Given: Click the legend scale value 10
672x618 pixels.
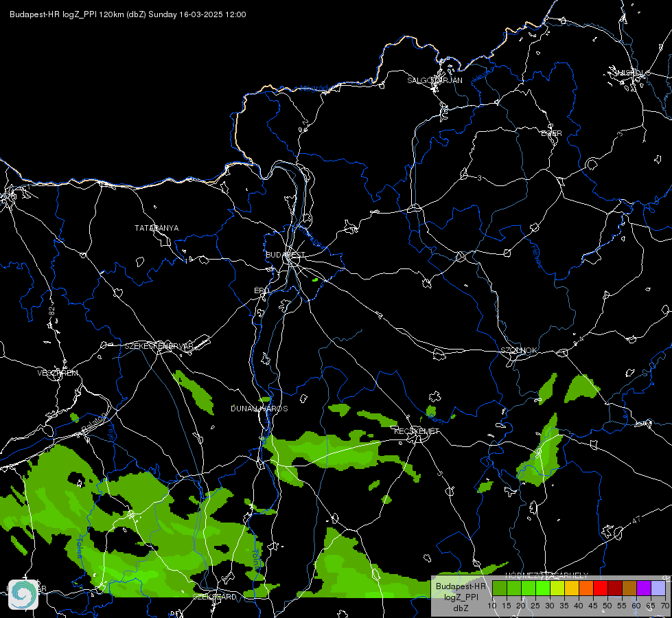Looking at the screenshot, I should [x=492, y=606].
